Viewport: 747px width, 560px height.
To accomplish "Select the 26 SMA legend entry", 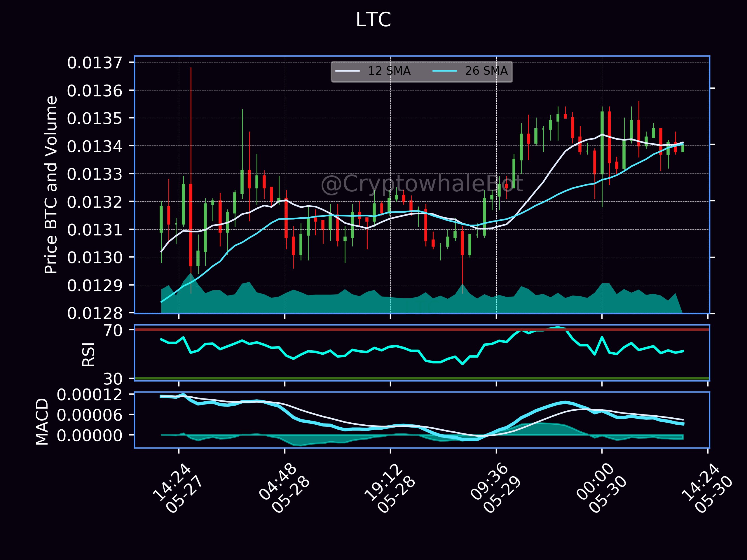I will click(470, 71).
